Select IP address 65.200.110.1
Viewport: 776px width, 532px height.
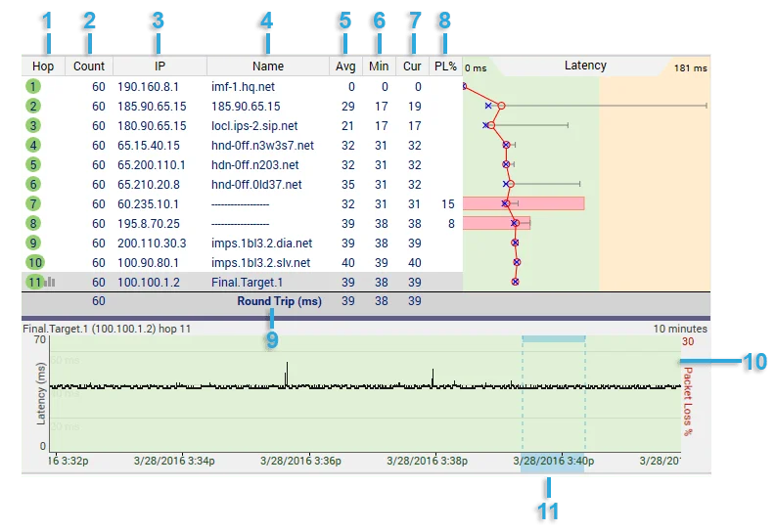point(152,165)
